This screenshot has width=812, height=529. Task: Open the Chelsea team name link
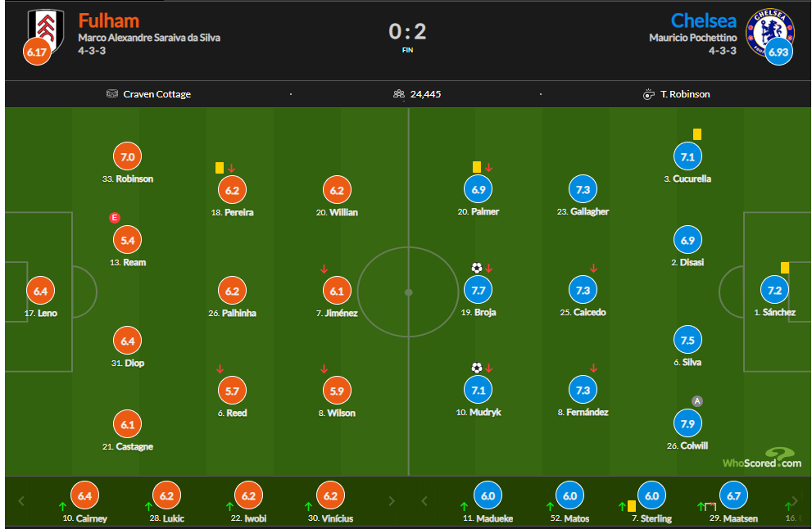(x=703, y=20)
